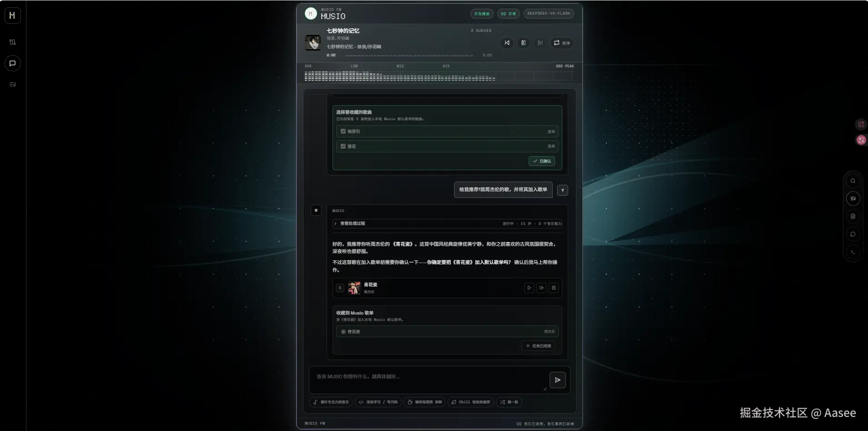Shuffle suggestions with 换一批
The height and width of the screenshot is (431, 868).
coord(509,402)
